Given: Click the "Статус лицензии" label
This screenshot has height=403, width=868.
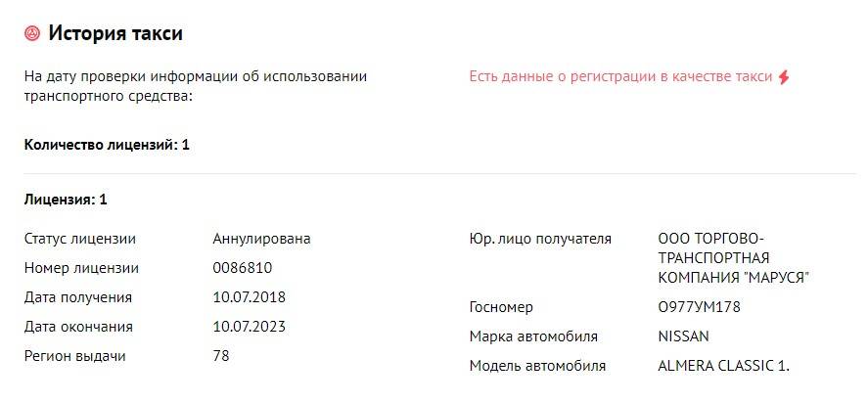Looking at the screenshot, I should pyautogui.click(x=80, y=239).
